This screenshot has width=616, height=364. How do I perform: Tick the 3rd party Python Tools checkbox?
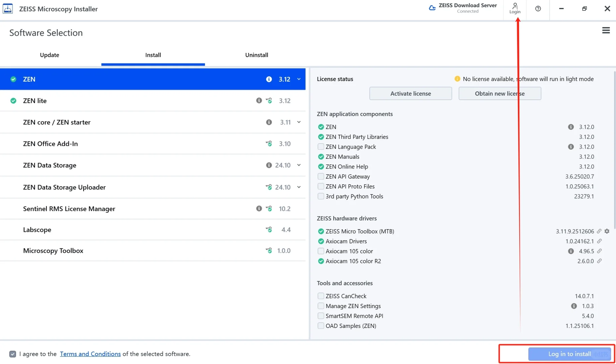(321, 196)
